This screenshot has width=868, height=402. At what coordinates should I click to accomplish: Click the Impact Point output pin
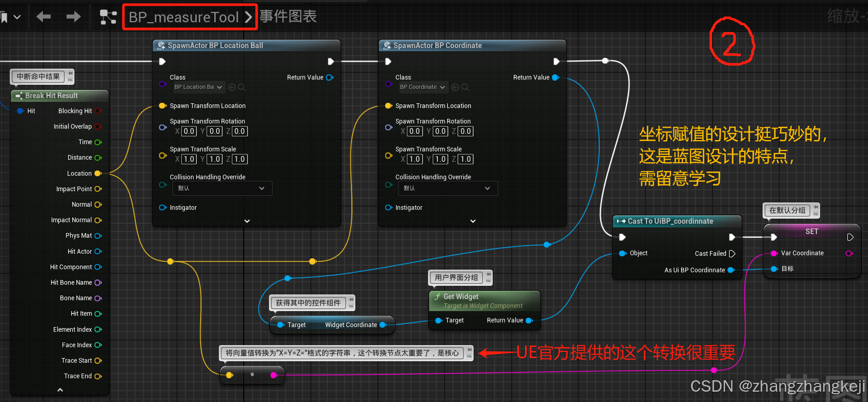(x=98, y=189)
